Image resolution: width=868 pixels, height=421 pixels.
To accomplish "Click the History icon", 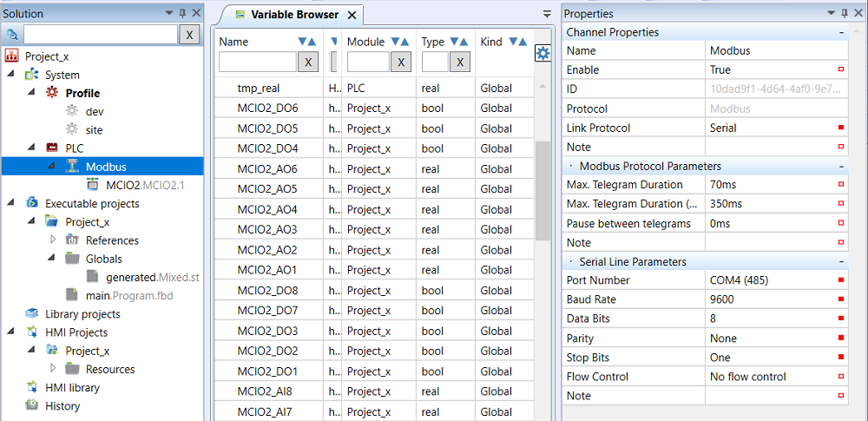I will (x=31, y=405).
